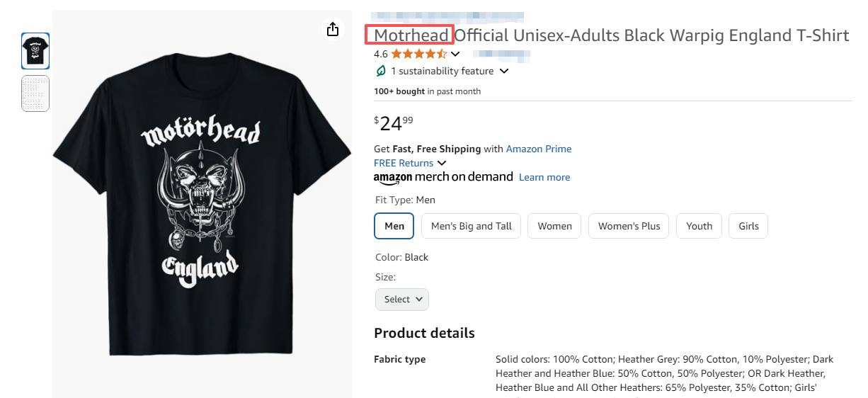Click the Amazon merch on demand logo
This screenshot has height=398, width=868.
pos(442,177)
